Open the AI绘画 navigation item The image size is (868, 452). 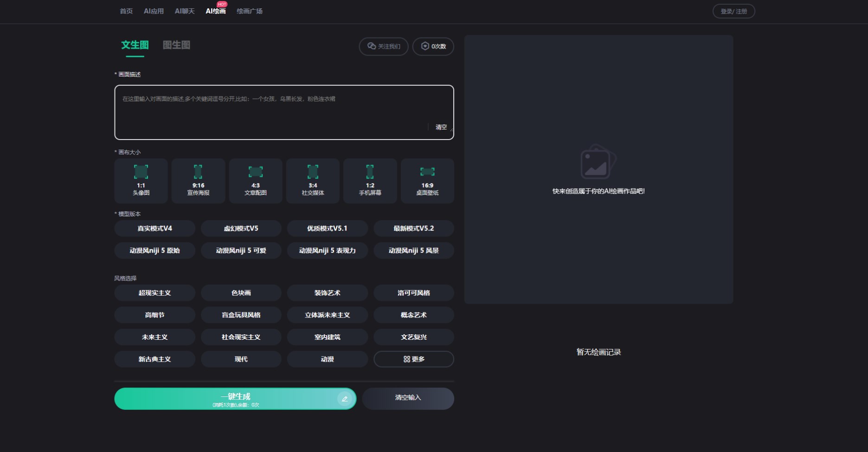click(216, 11)
